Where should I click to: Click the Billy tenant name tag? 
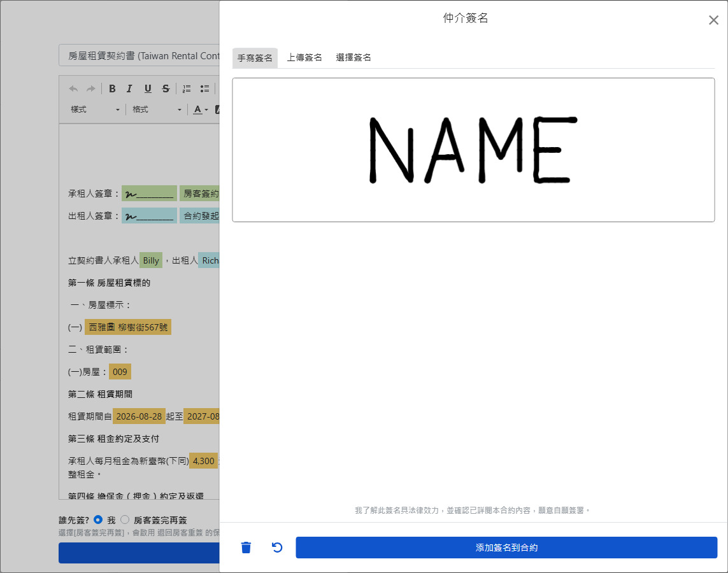click(151, 260)
